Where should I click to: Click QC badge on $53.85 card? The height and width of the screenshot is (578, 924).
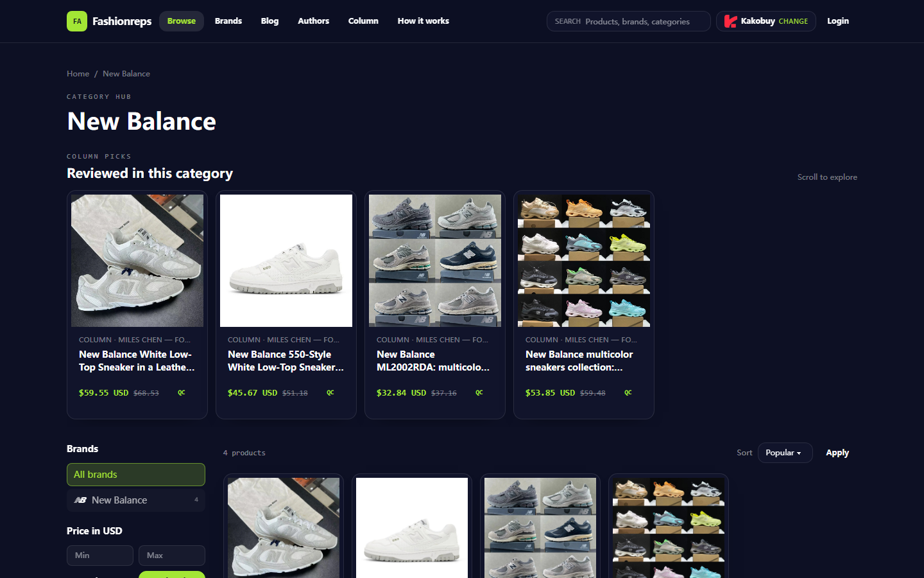(x=628, y=392)
